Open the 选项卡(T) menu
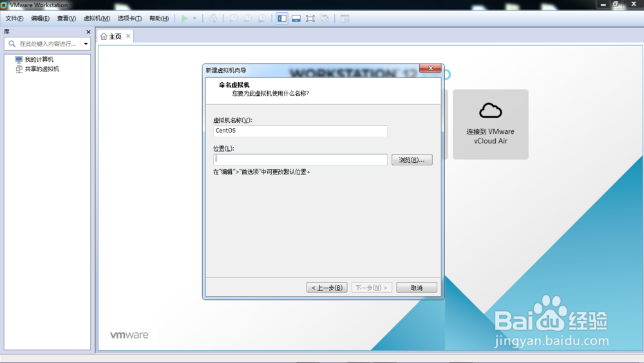The width and height of the screenshot is (644, 363). coord(129,19)
